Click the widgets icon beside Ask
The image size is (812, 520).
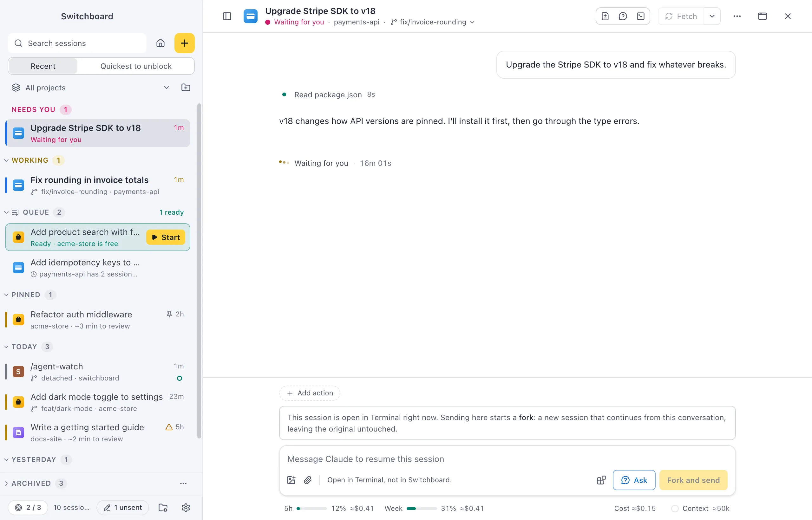601,480
